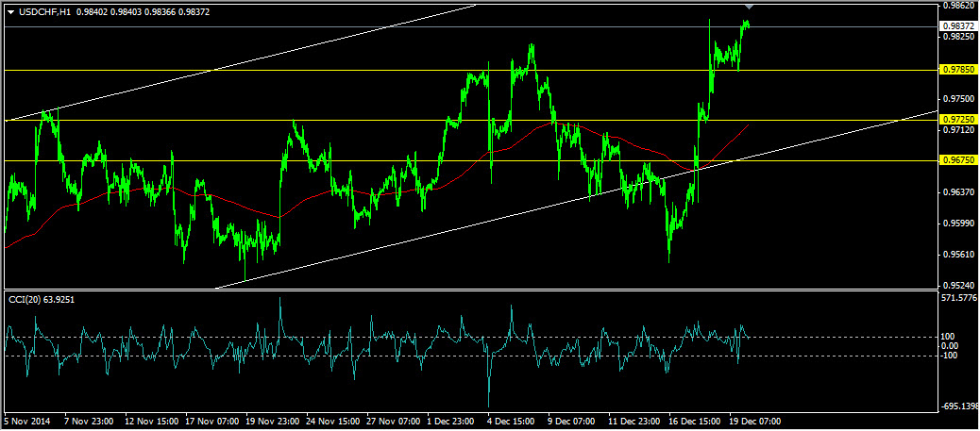Click the 11 Dec 23:00 time label
980x431 pixels.
pyautogui.click(x=635, y=422)
